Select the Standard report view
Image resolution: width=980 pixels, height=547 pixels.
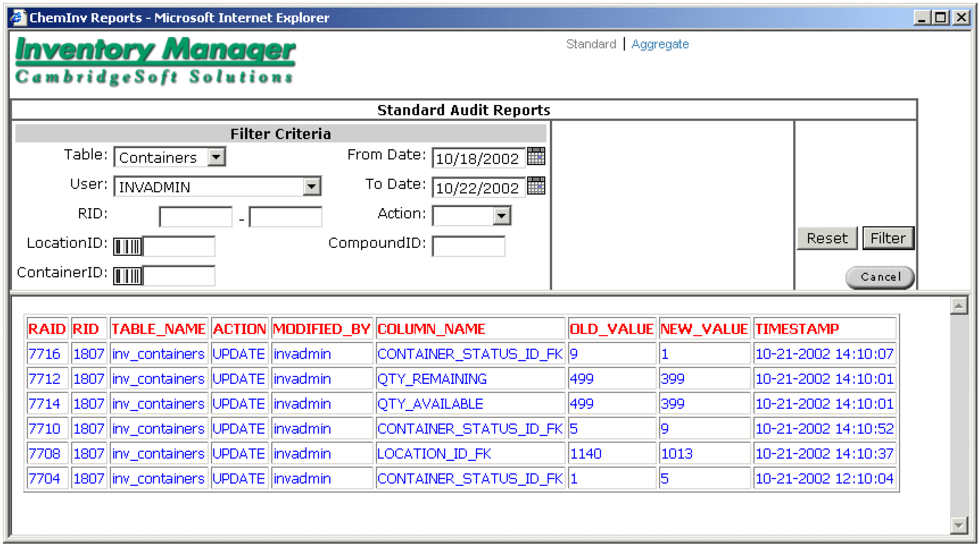[x=591, y=44]
